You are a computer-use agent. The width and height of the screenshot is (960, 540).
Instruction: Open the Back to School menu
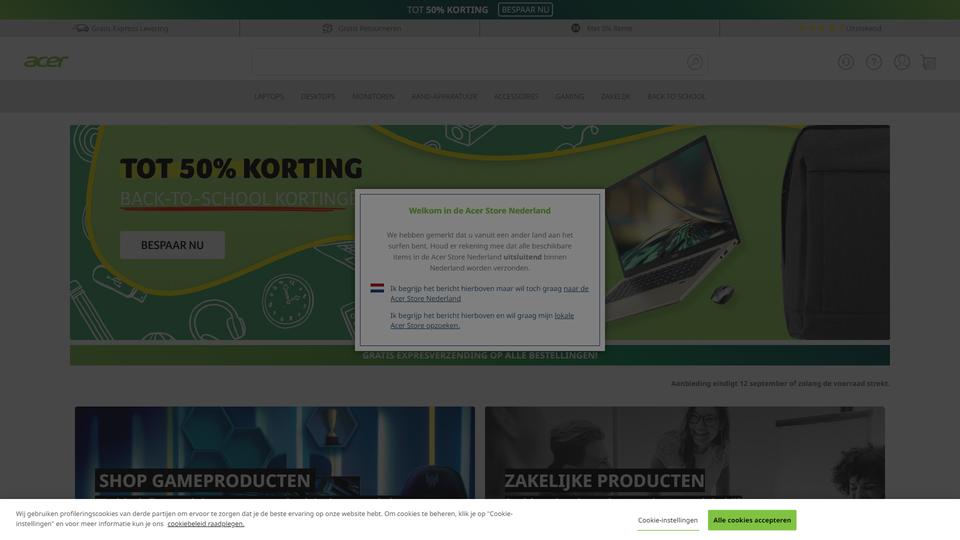click(x=676, y=97)
